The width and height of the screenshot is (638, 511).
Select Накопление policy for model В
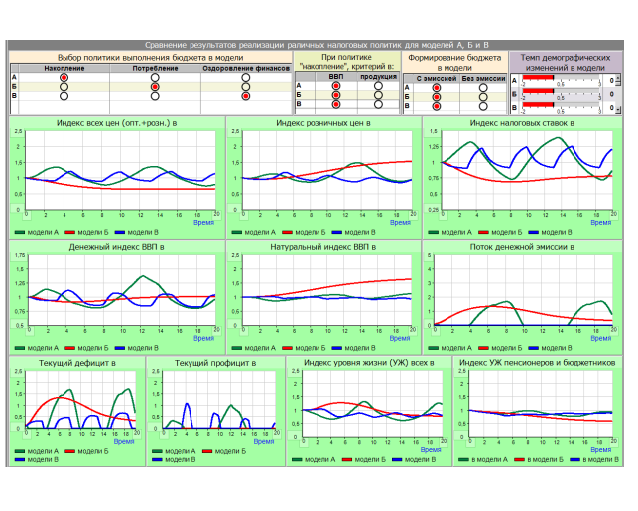click(x=64, y=97)
